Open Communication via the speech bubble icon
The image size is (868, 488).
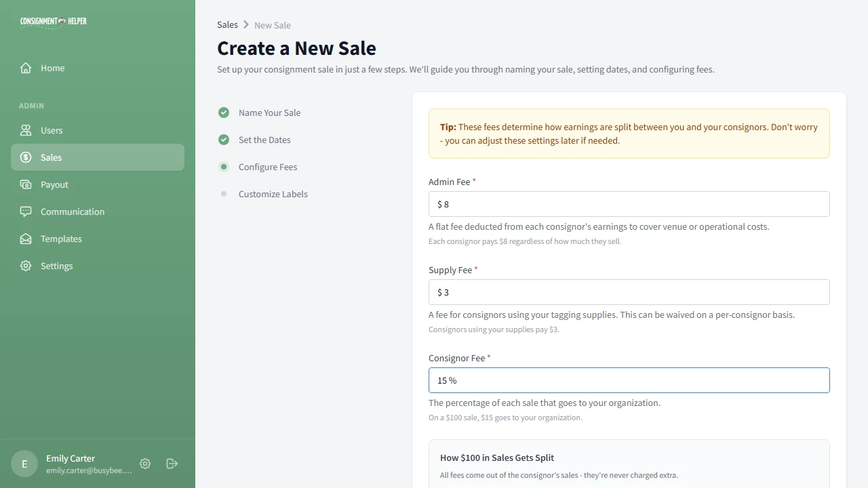(x=24, y=211)
